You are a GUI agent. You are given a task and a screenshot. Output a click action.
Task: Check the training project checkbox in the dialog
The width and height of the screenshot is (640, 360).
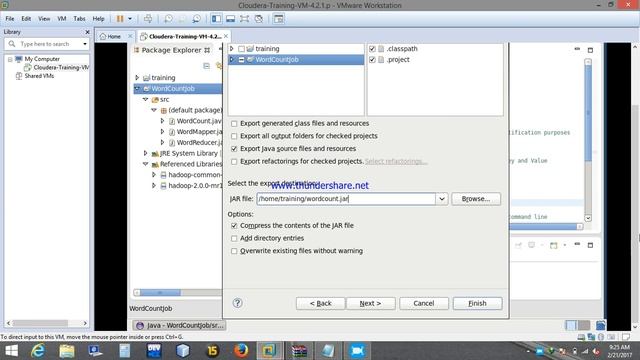241,49
